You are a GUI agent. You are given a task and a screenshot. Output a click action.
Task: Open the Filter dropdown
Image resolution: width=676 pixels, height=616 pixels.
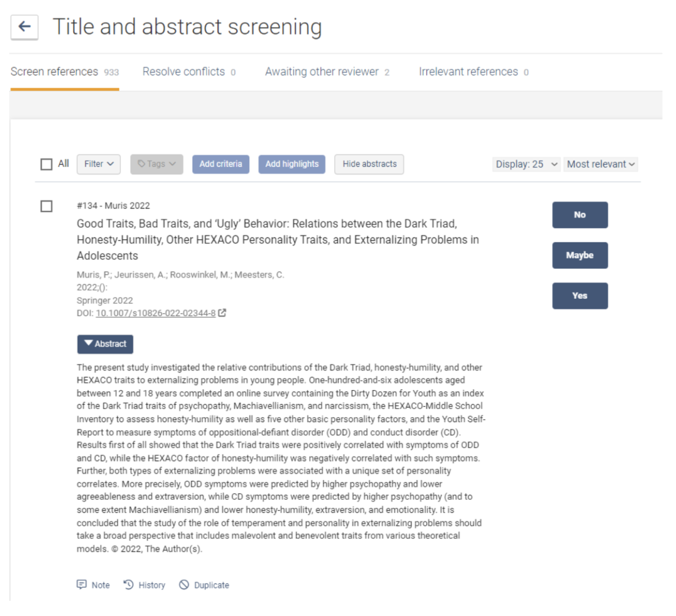[99, 164]
